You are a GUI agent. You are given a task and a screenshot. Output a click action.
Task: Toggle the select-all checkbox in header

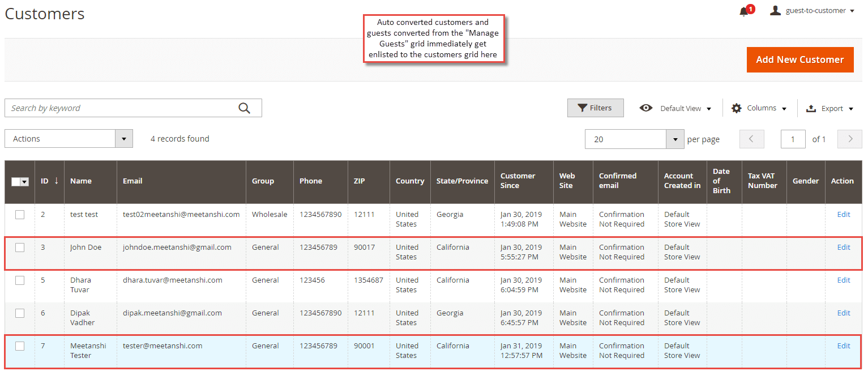[x=16, y=182]
